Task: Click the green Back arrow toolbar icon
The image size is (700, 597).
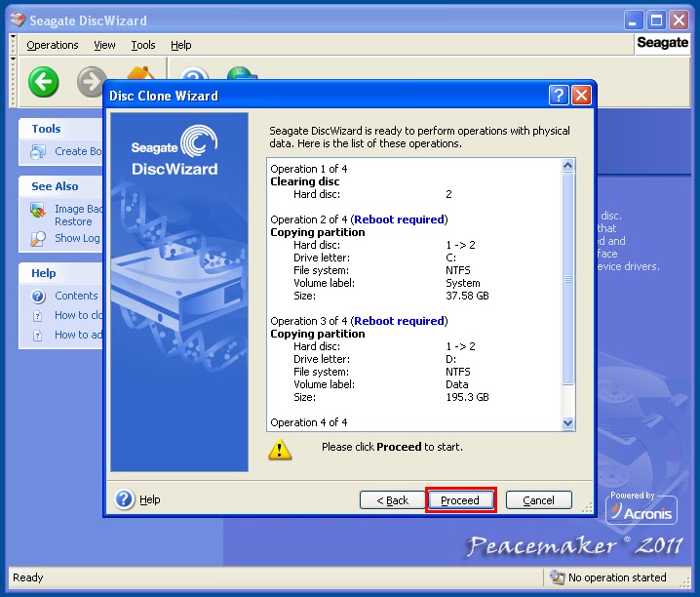Action: coord(43,82)
